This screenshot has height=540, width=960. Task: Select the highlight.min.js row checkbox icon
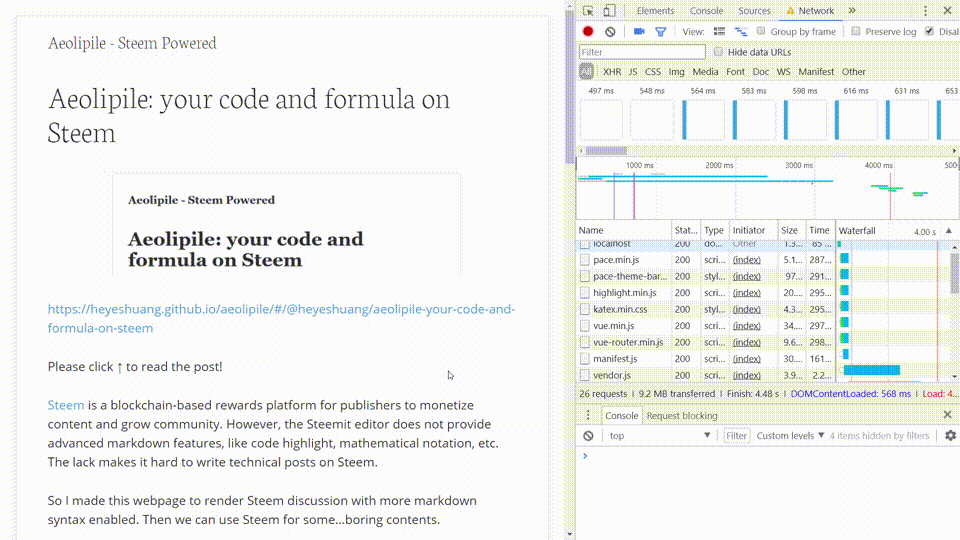[585, 293]
